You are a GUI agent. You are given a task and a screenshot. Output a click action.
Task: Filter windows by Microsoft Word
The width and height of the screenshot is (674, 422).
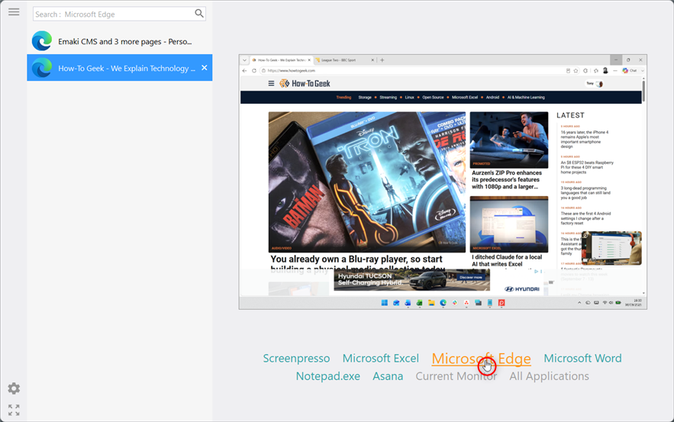(582, 358)
